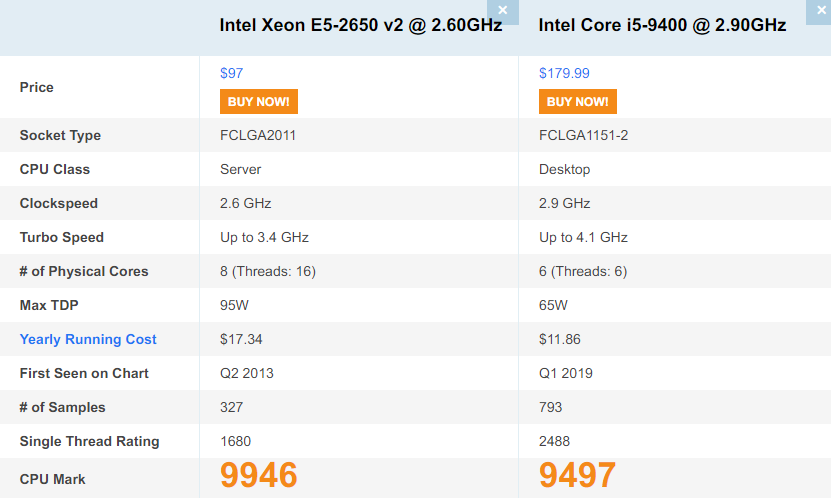Click the Socket Type row label
This screenshot has width=831, height=498.
pos(60,135)
